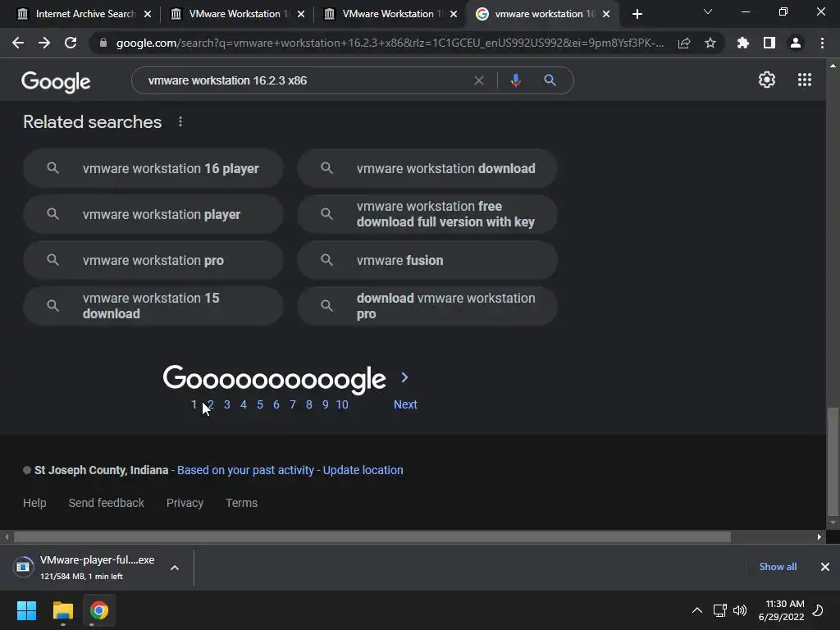Submit search with the magnifier icon
The image size is (840, 630).
coord(550,80)
